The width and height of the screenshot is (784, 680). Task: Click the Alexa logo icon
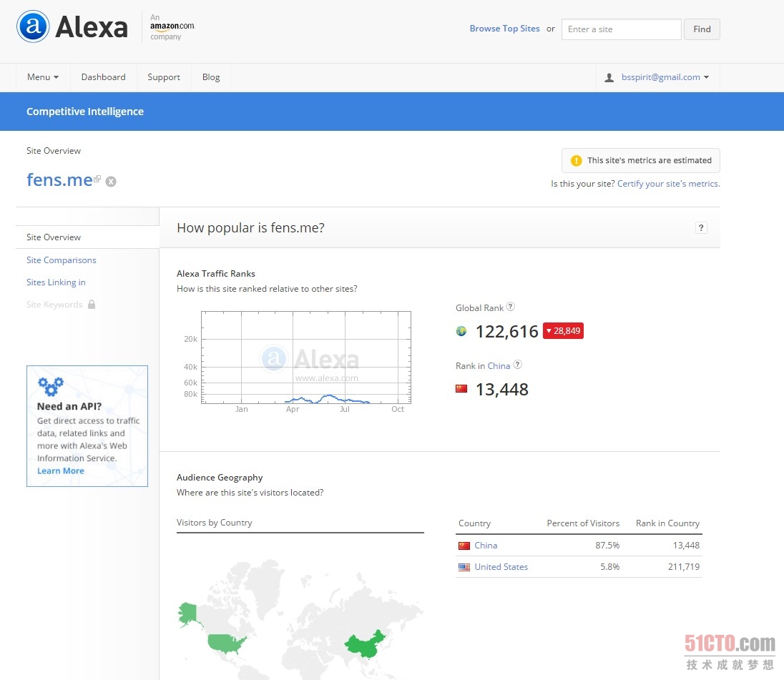[34, 26]
